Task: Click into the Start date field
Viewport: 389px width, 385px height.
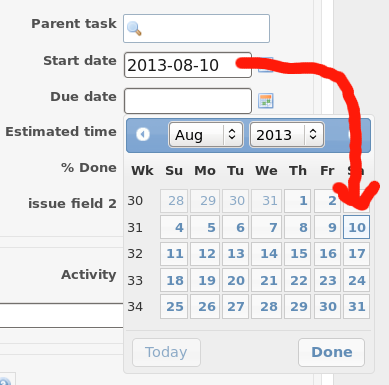Action: pos(188,65)
